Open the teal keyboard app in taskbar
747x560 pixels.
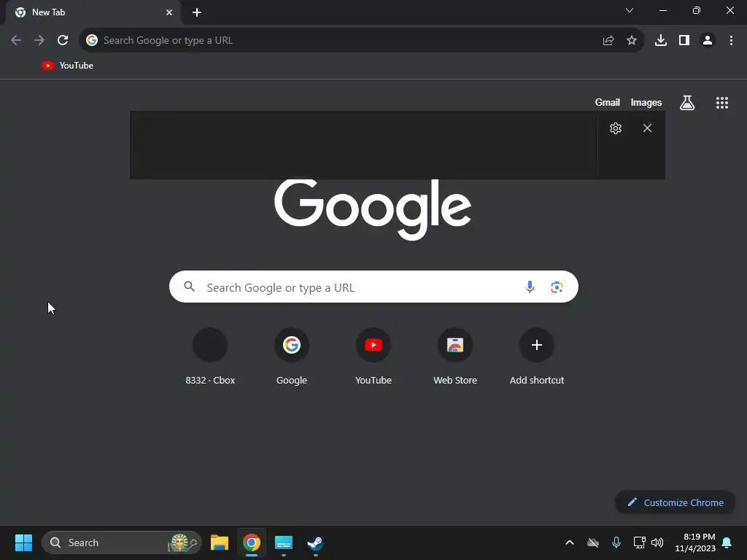[x=284, y=542]
